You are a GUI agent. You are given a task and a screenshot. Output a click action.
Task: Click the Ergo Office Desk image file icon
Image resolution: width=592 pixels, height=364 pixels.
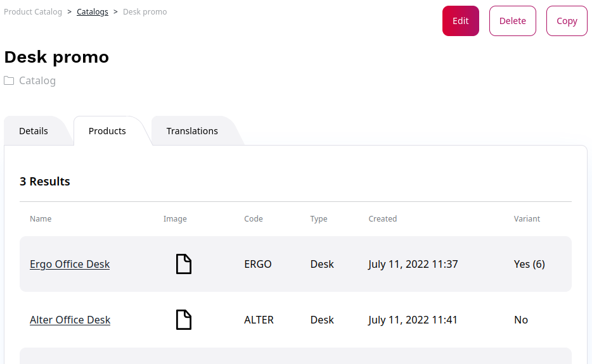(x=183, y=264)
